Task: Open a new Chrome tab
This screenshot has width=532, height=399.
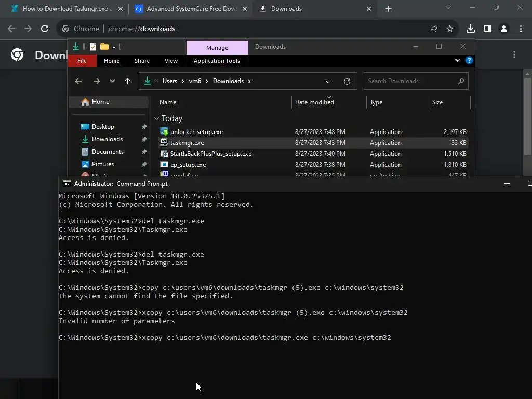Action: 389,9
